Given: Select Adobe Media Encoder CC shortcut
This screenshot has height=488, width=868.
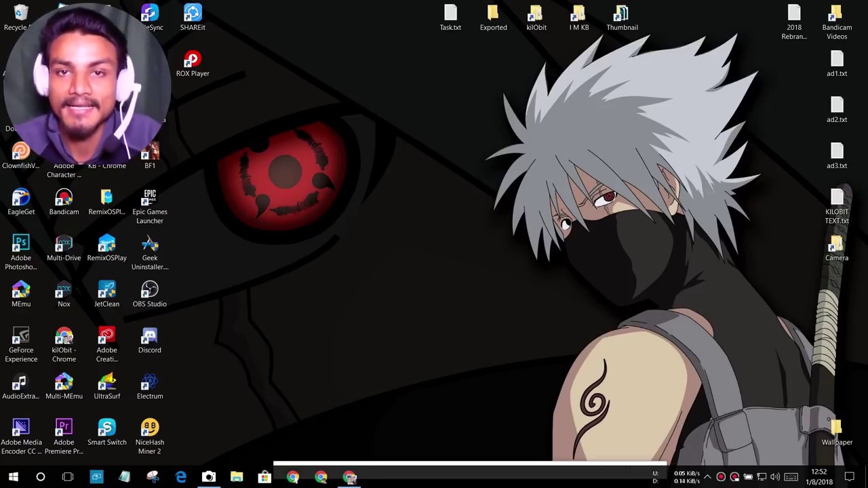Looking at the screenshot, I should tap(21, 437).
